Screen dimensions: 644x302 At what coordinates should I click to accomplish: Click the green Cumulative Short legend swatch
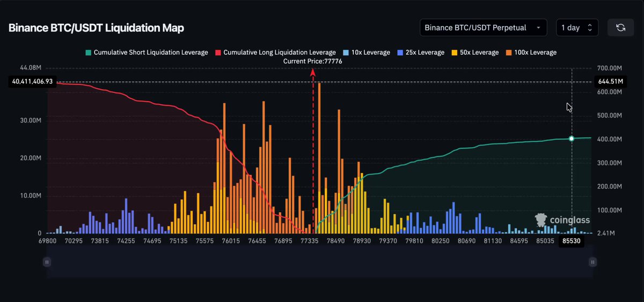(88, 53)
